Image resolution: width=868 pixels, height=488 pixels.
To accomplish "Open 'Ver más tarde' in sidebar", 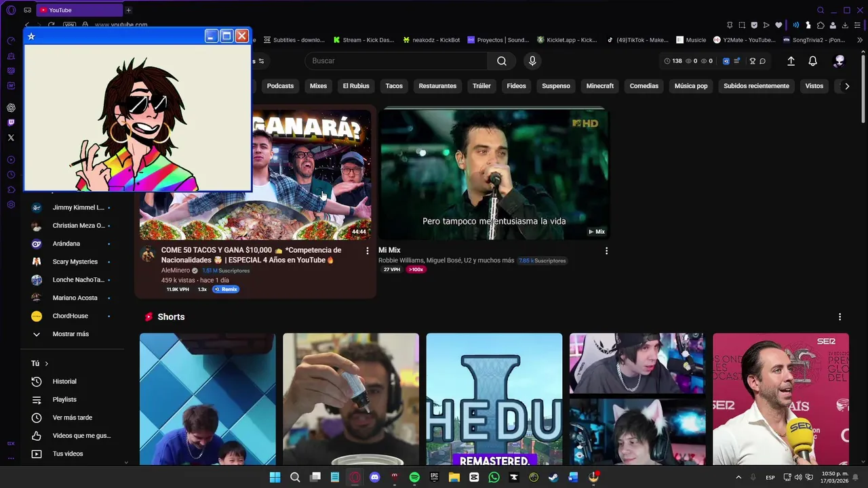I will [x=72, y=418].
